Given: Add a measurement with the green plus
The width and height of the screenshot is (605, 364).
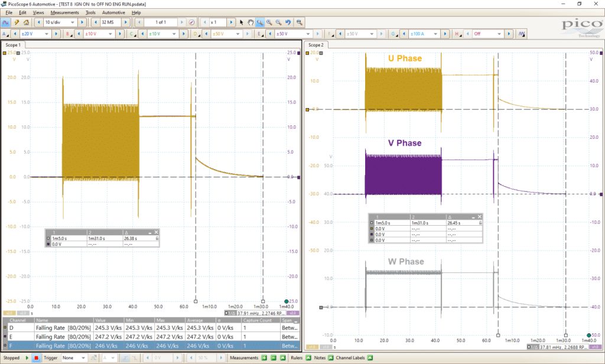Looking at the screenshot, I should tap(264, 358).
